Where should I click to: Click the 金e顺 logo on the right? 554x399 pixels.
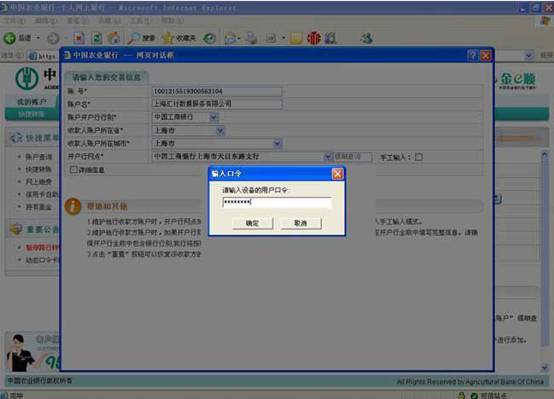[517, 80]
